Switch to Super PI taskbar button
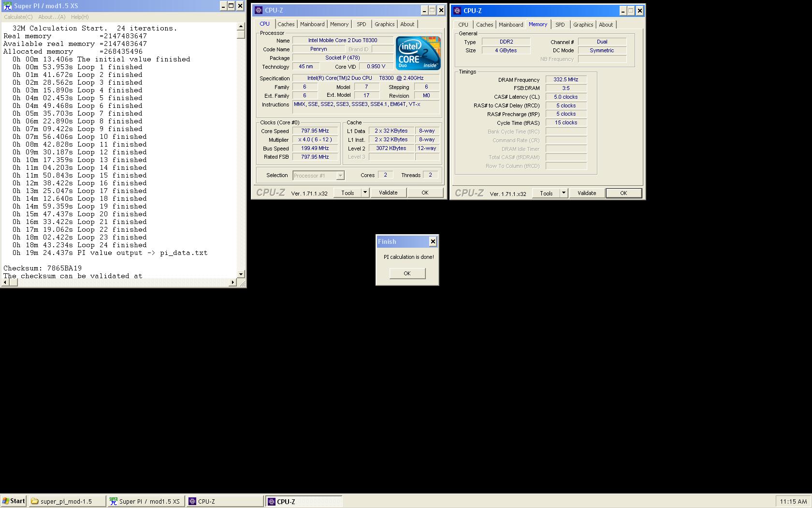Viewport: 812px width, 508px height. (x=145, y=501)
